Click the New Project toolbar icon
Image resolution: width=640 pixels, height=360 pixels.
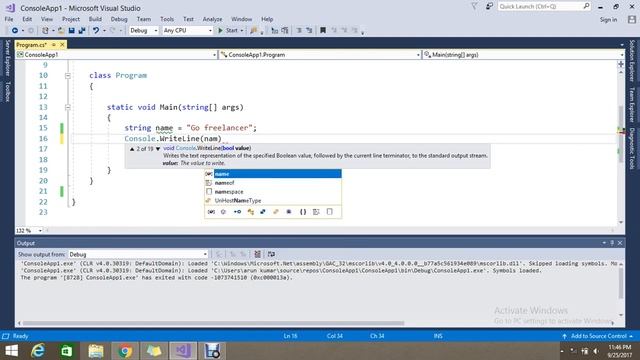[45, 31]
